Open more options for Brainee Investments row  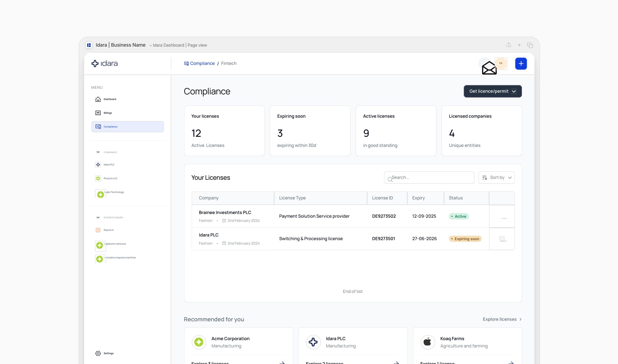point(504,218)
